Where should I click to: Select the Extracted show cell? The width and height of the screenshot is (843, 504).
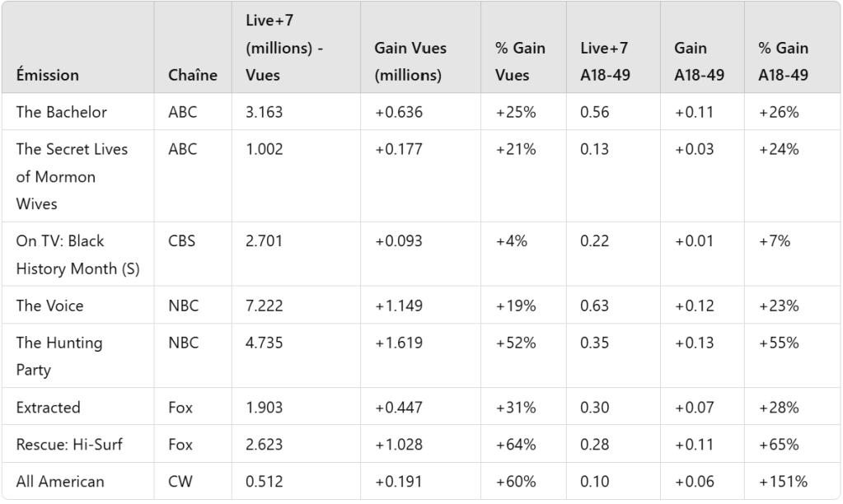(49, 407)
